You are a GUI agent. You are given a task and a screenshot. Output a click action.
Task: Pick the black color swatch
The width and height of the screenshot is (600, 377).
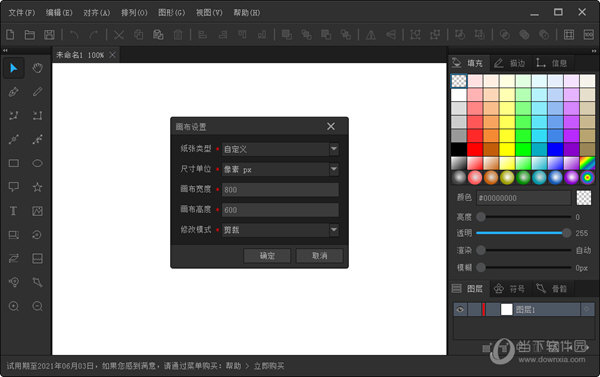tap(459, 149)
